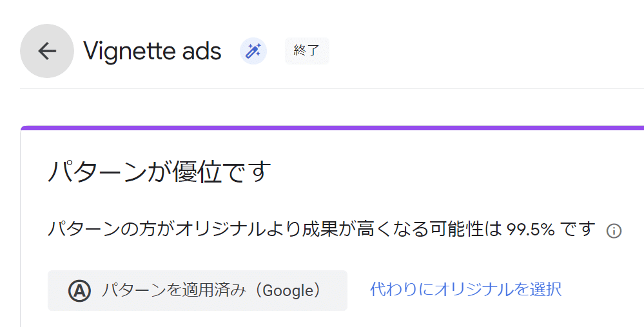Click the word Google inside the applied button

tap(288, 291)
